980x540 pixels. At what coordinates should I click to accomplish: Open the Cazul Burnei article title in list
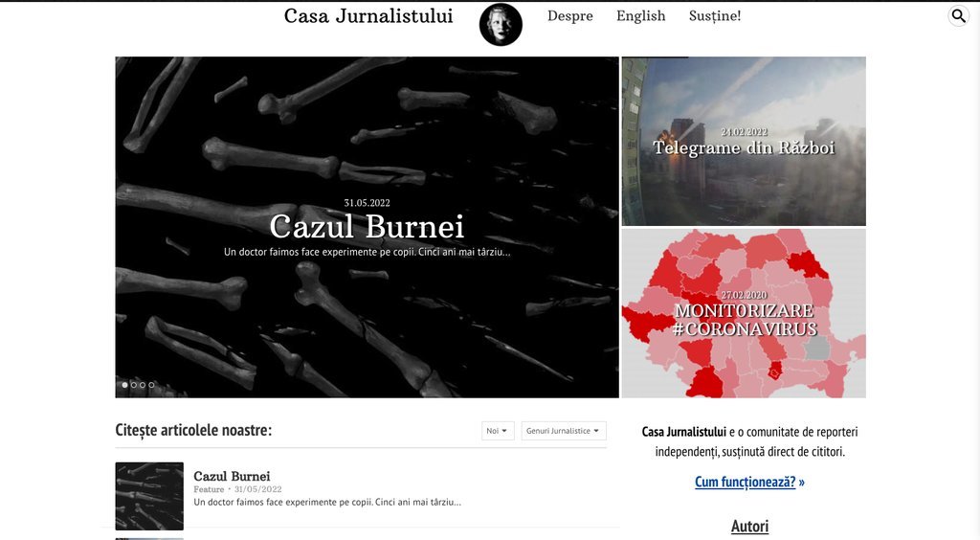[232, 476]
